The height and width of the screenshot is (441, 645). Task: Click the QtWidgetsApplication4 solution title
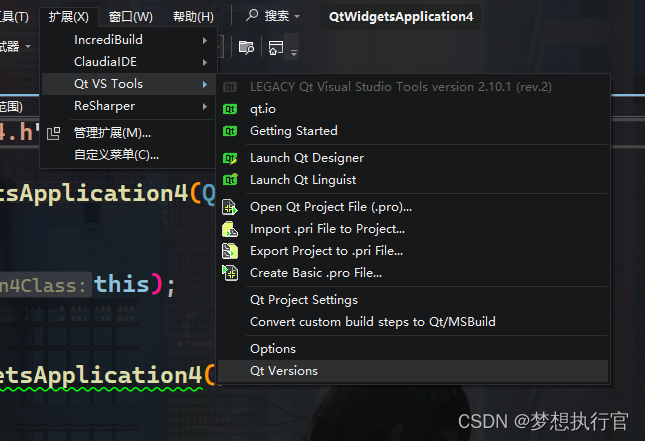pyautogui.click(x=401, y=16)
